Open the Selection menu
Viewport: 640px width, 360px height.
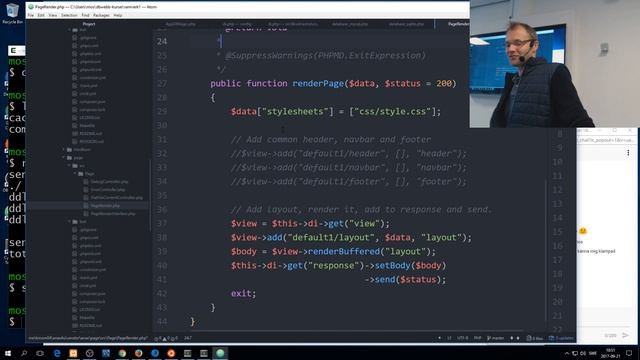(69, 15)
